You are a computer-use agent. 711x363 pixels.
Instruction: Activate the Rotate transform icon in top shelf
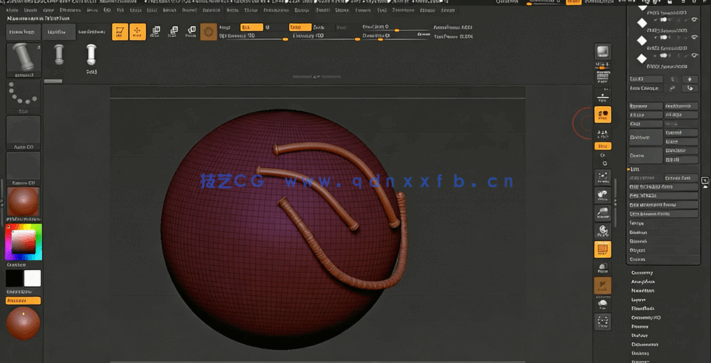pyautogui.click(x=191, y=31)
